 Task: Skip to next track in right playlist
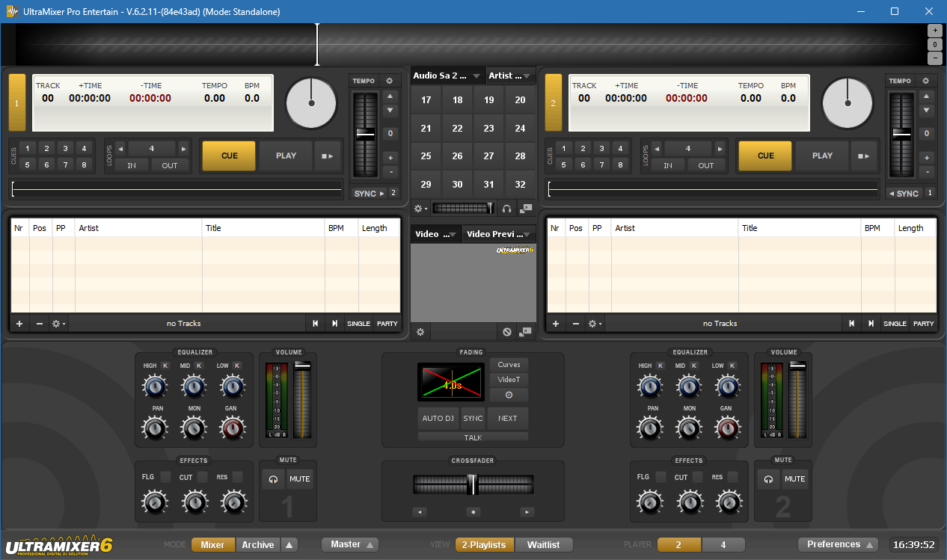[x=871, y=324]
